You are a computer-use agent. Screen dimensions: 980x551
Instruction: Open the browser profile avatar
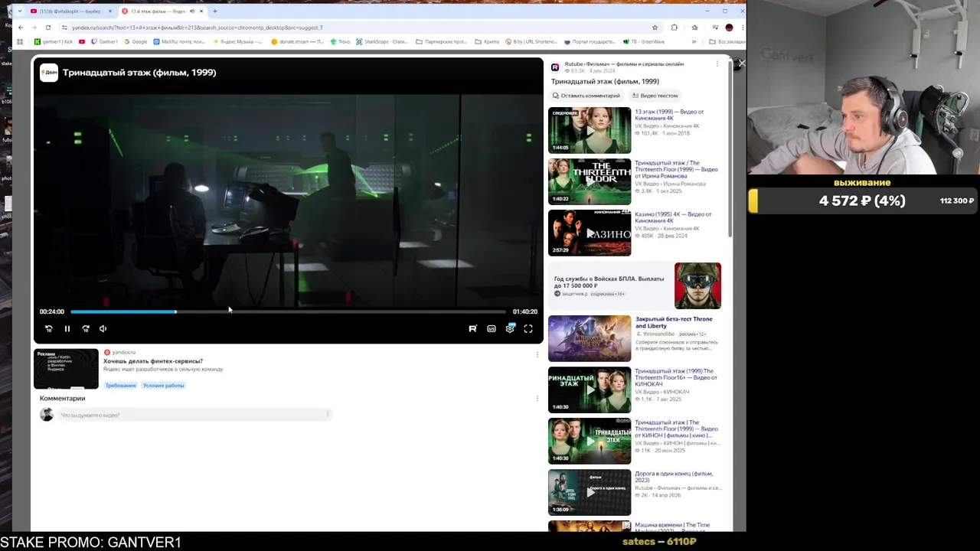[x=729, y=28]
